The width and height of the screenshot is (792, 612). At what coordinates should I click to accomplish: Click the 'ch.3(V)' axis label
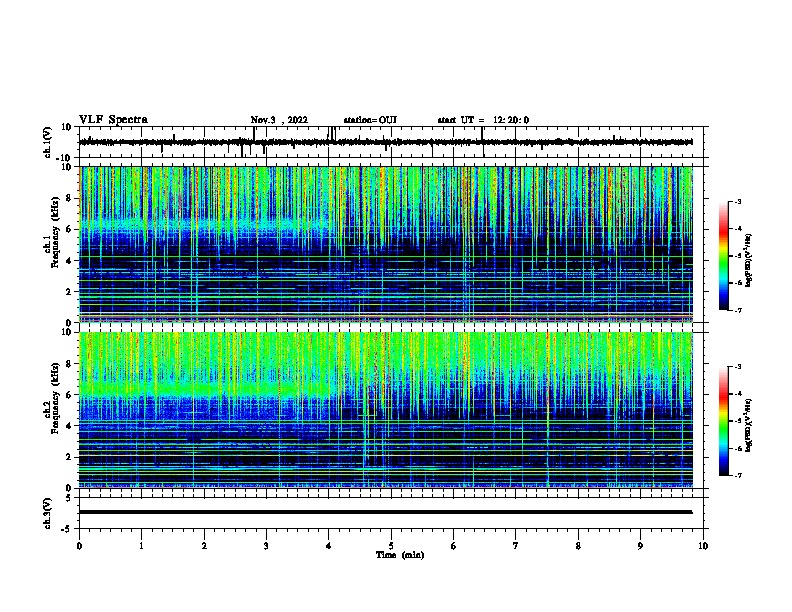[x=47, y=513]
